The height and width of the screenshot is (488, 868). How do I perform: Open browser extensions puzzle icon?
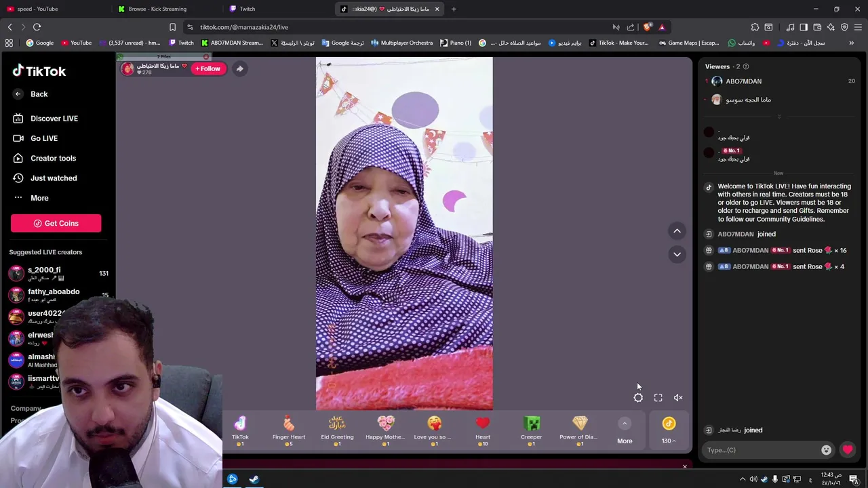pos(755,27)
